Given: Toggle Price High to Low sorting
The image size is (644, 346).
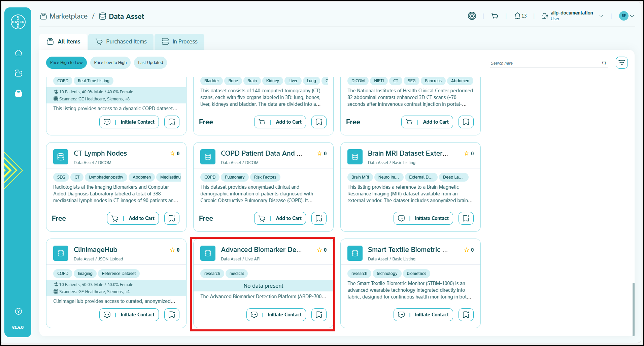Looking at the screenshot, I should click(x=66, y=63).
